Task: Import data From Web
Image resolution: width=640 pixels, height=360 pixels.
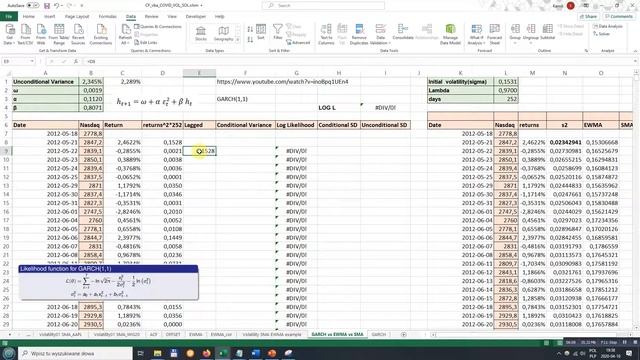Action: [41, 34]
